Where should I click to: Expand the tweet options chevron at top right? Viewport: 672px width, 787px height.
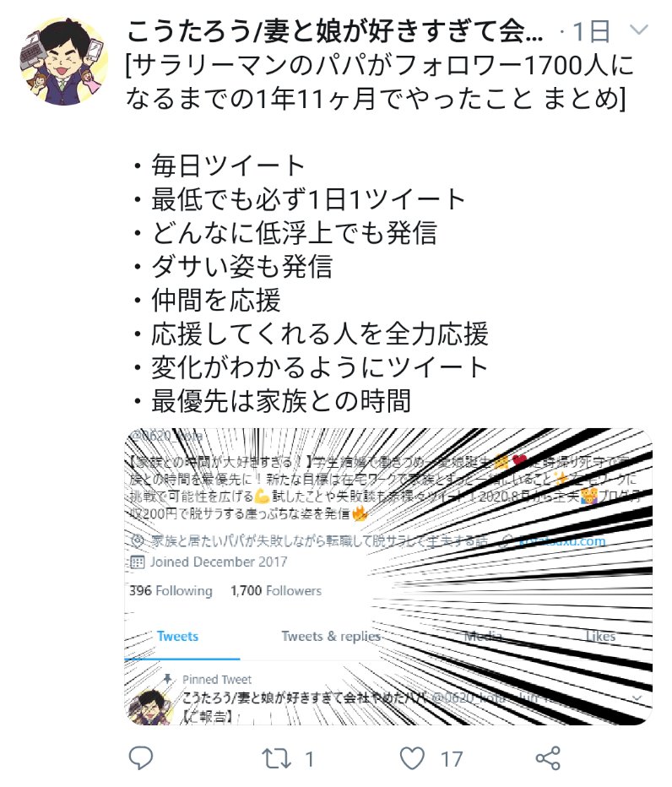(x=638, y=30)
